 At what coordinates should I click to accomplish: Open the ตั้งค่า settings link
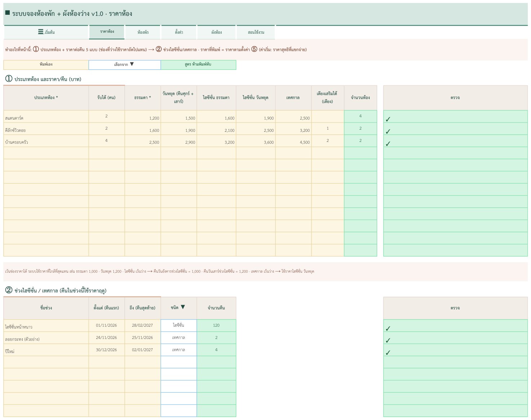pyautogui.click(x=179, y=32)
